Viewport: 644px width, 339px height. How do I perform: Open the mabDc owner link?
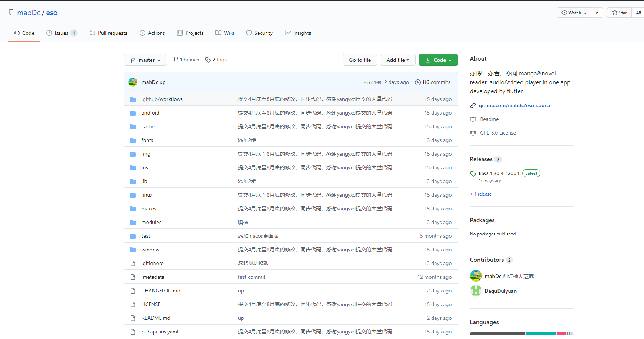(28, 13)
